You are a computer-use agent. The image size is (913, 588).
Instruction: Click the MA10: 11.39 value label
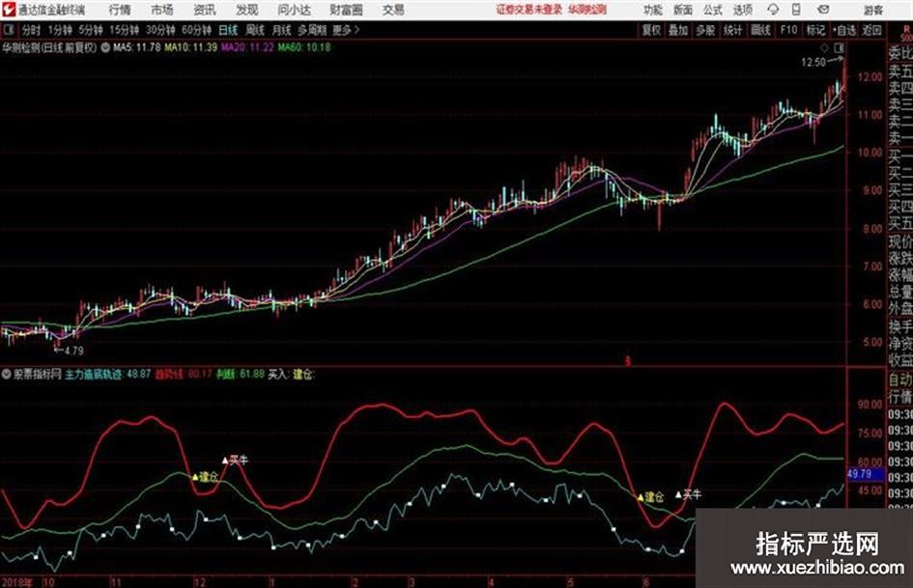[x=191, y=47]
